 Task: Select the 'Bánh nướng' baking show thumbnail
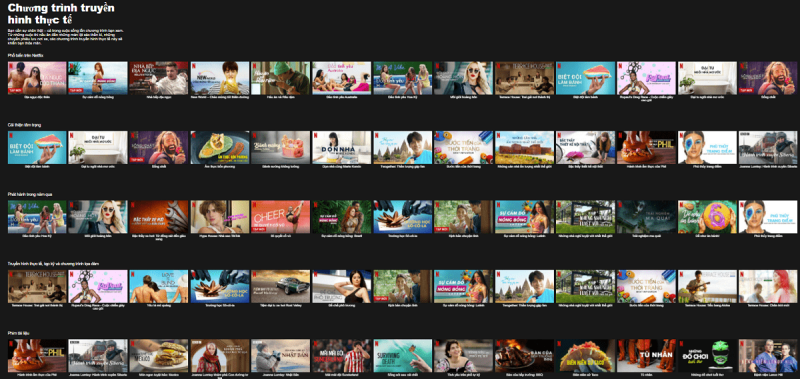click(x=281, y=147)
